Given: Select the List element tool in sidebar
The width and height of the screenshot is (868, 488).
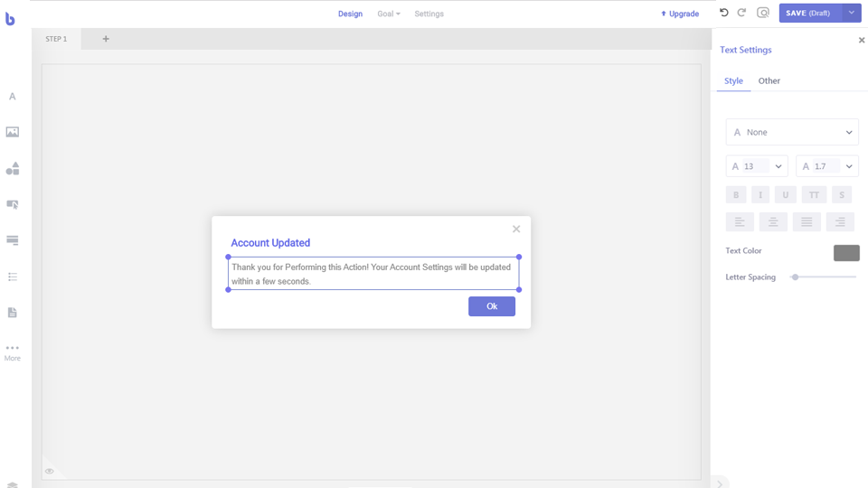Looking at the screenshot, I should 12,277.
